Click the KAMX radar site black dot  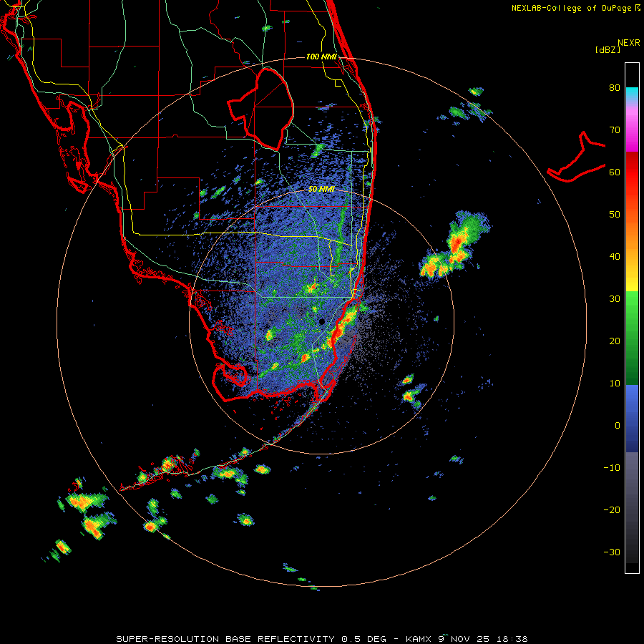[x=321, y=321]
